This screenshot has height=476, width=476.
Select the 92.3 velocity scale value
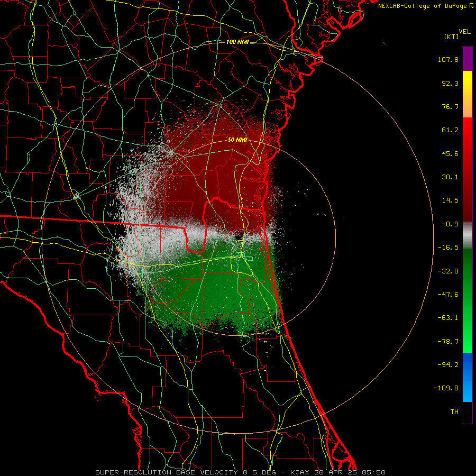(450, 83)
